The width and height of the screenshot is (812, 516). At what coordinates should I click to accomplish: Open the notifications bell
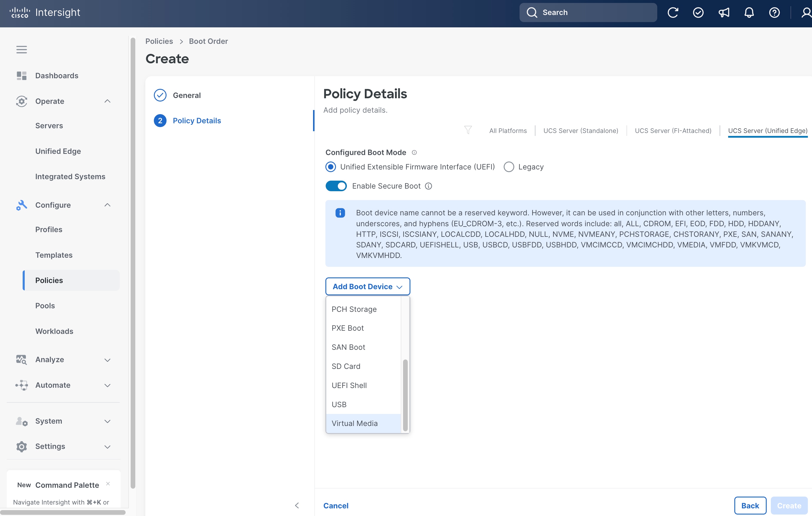tap(749, 12)
